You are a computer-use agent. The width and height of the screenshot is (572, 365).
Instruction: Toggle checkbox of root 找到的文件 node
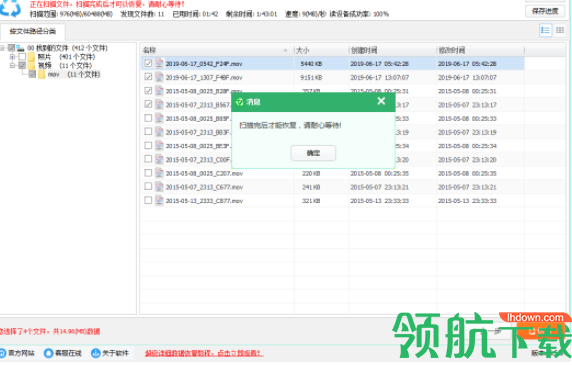[12, 48]
